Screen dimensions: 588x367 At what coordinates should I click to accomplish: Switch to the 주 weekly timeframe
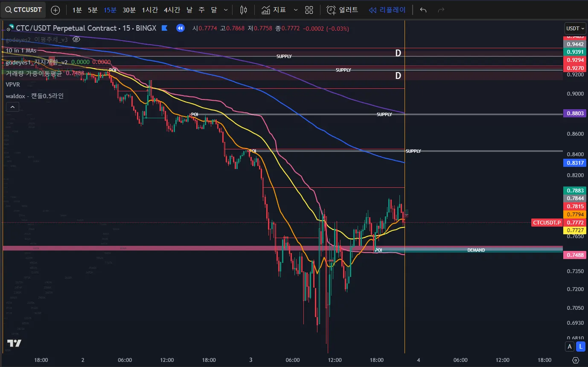202,10
